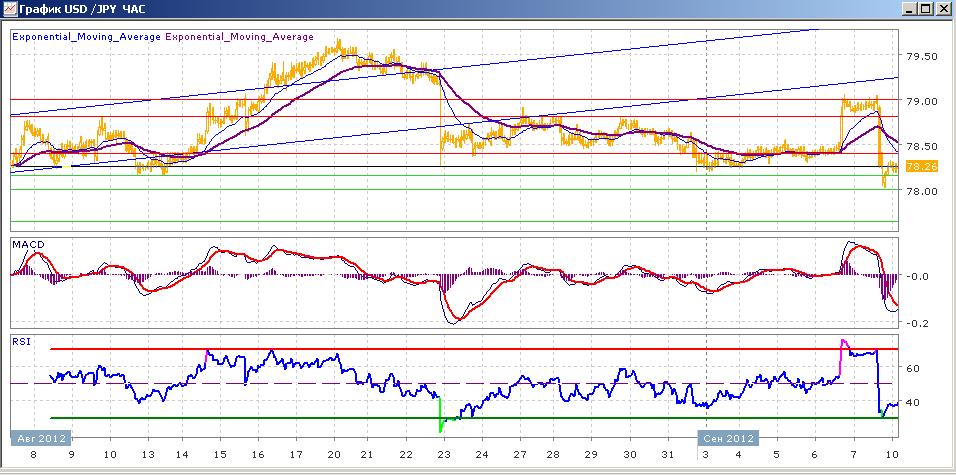This screenshot has height=475, width=956.
Task: Click the Сен 2012 month marker
Action: 727,438
